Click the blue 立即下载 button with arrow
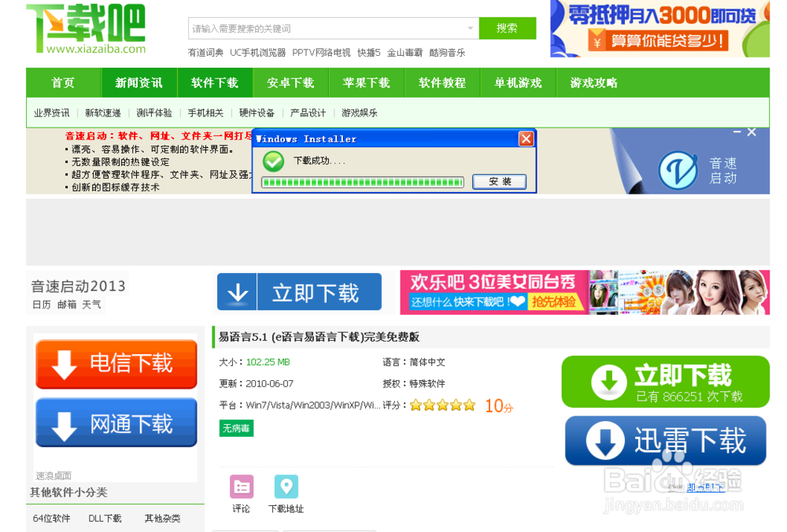This screenshot has width=787, height=532. (299, 292)
